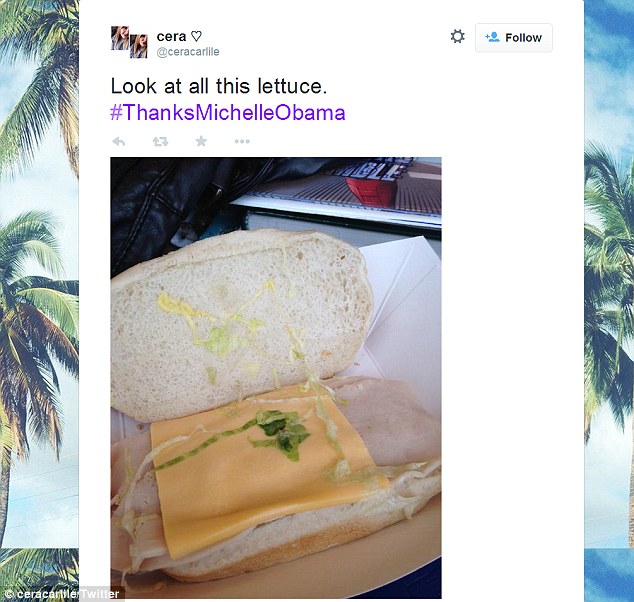The height and width of the screenshot is (602, 634).
Task: Click the palm tree background right of tweet
Action: 609,301
